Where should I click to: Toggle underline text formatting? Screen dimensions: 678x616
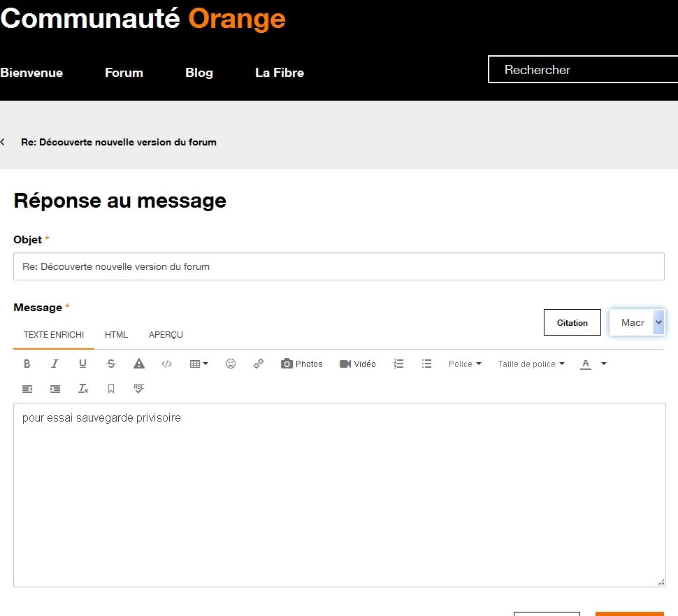coord(82,364)
